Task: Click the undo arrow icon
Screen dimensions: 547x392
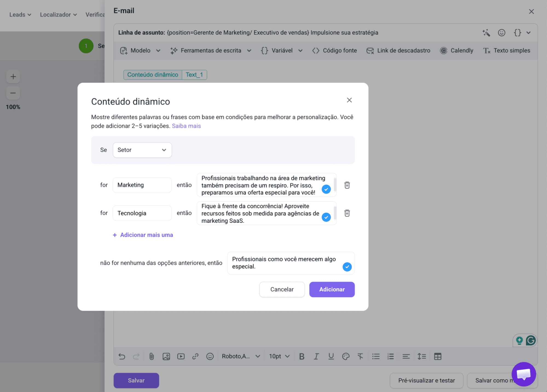Action: (122, 356)
